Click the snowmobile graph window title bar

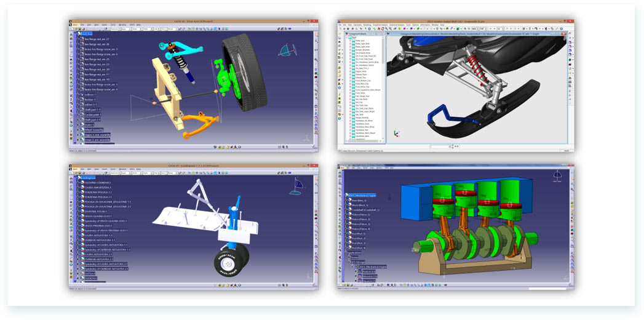[477, 34]
